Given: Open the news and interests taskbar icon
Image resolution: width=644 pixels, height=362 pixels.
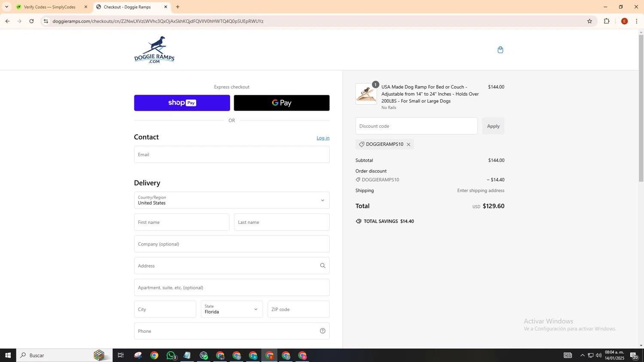Looking at the screenshot, I should coord(568,355).
